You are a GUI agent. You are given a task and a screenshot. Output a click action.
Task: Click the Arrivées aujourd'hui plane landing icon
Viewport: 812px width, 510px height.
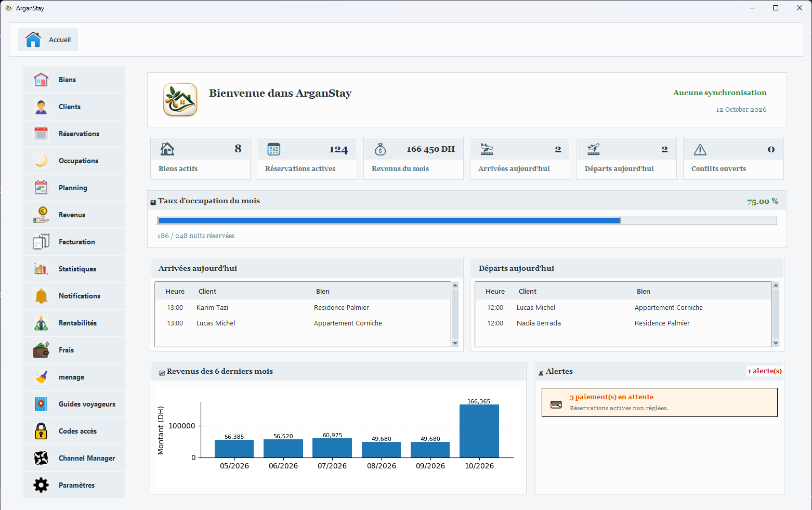(487, 149)
